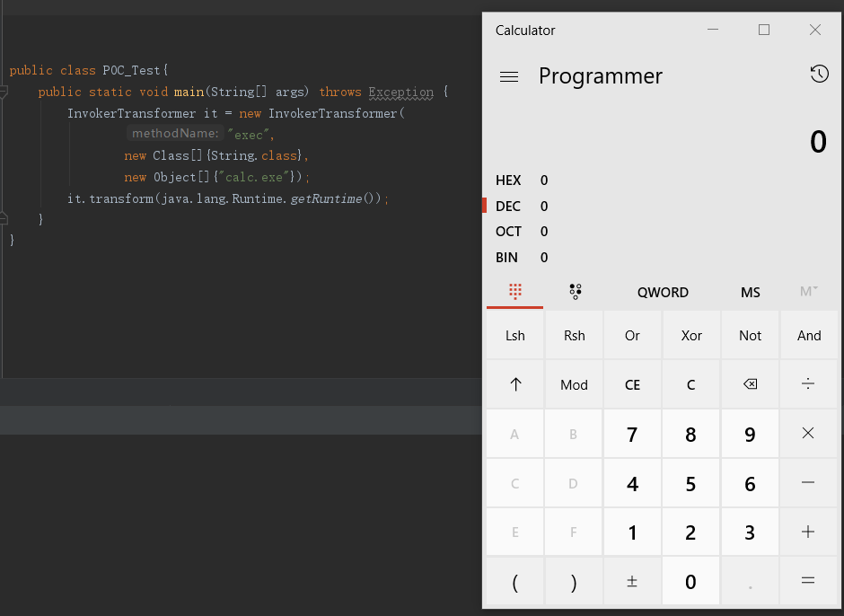This screenshot has width=844, height=616.
Task: Click the multiply operator key
Action: [x=809, y=434]
